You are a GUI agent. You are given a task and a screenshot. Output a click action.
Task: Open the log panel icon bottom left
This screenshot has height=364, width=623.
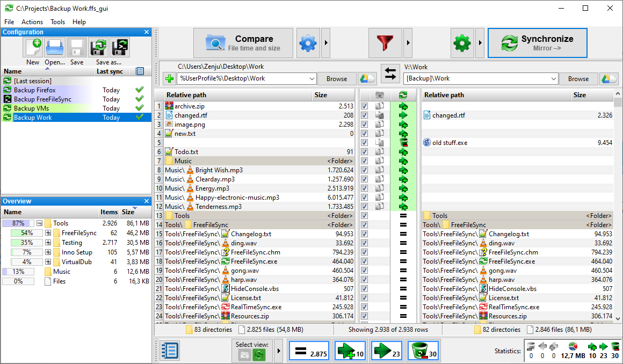coord(169,351)
